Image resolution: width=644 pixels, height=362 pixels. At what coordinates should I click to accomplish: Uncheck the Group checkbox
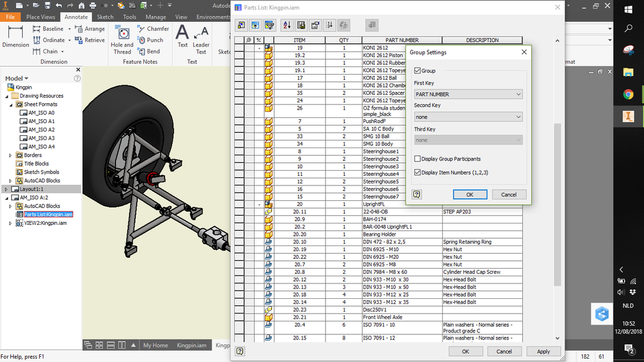[x=418, y=71]
